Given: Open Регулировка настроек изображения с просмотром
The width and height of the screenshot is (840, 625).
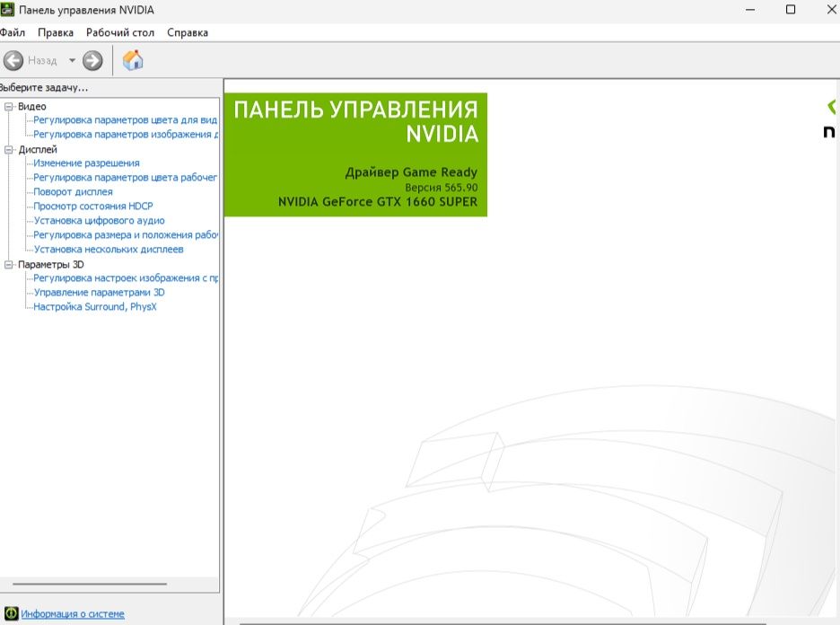Looking at the screenshot, I should [x=126, y=278].
